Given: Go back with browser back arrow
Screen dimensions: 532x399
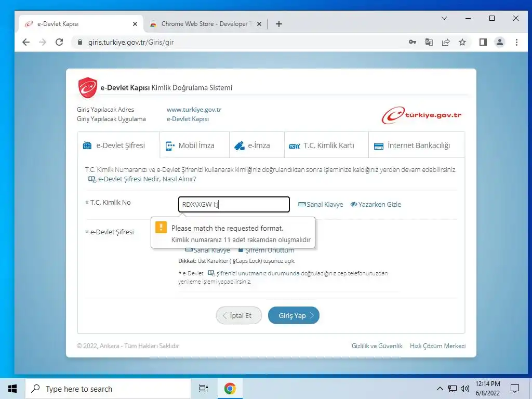Looking at the screenshot, I should [26, 42].
